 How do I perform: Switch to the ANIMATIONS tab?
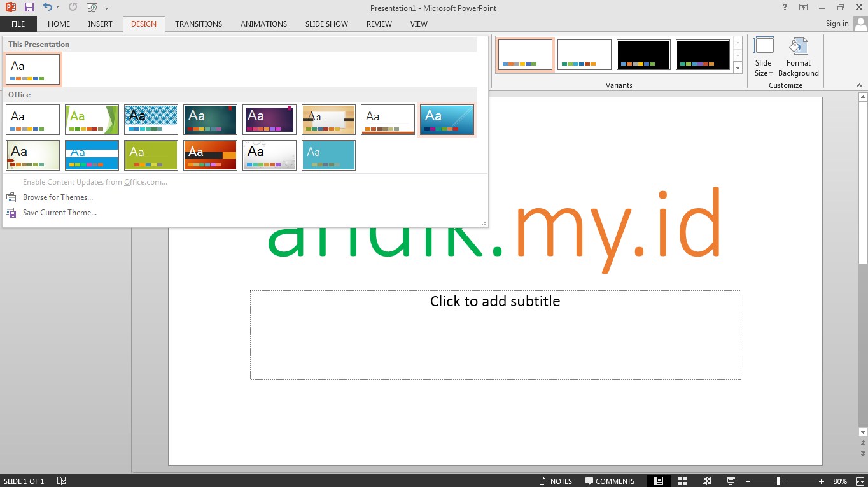pos(263,24)
